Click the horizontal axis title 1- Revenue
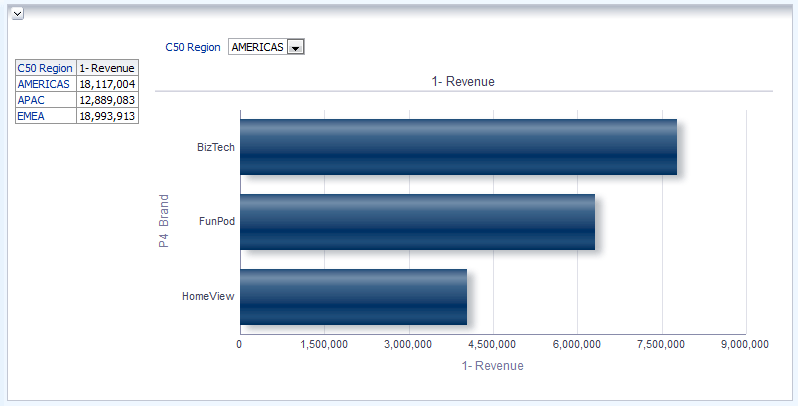This screenshot has height=406, width=798. click(x=492, y=366)
